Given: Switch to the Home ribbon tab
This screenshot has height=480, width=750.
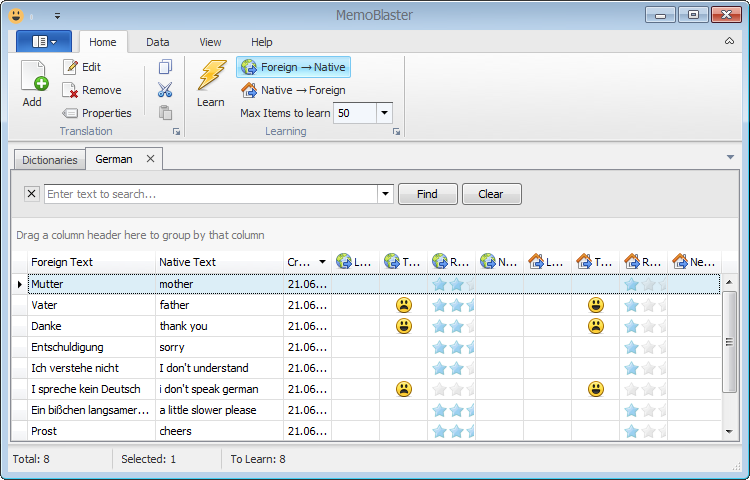Looking at the screenshot, I should point(103,42).
